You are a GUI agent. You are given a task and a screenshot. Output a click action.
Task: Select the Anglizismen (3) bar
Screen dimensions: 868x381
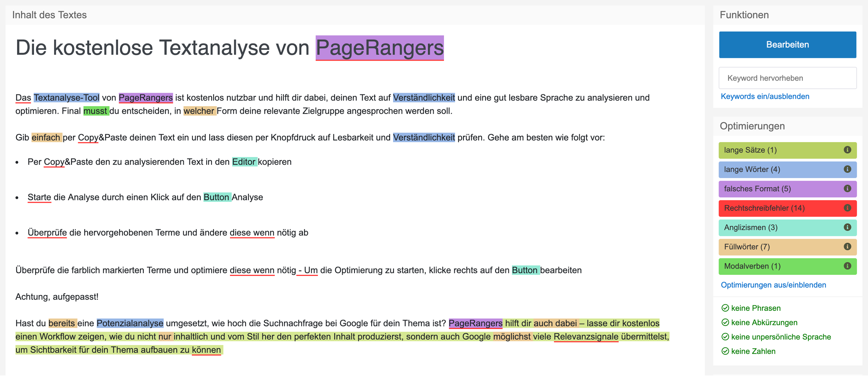click(x=787, y=227)
